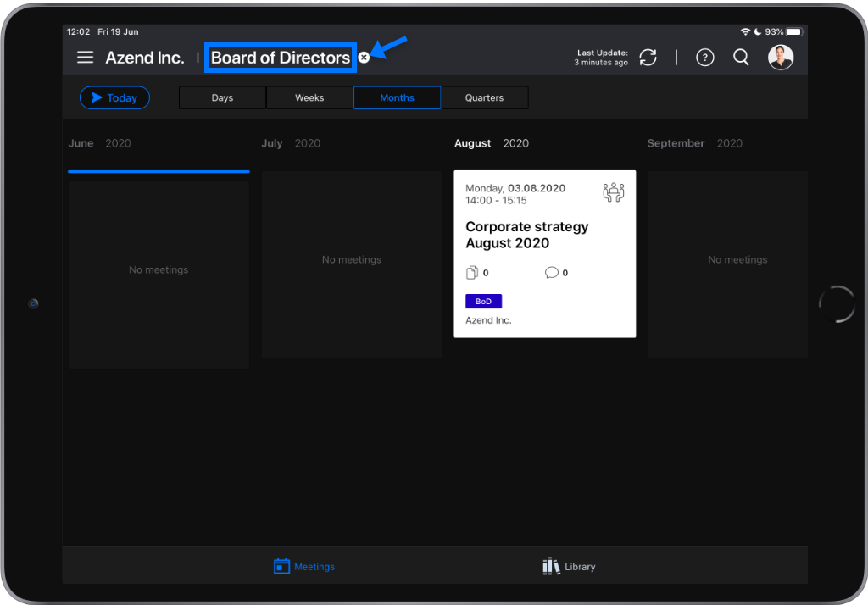Select the Months view tab

click(397, 98)
